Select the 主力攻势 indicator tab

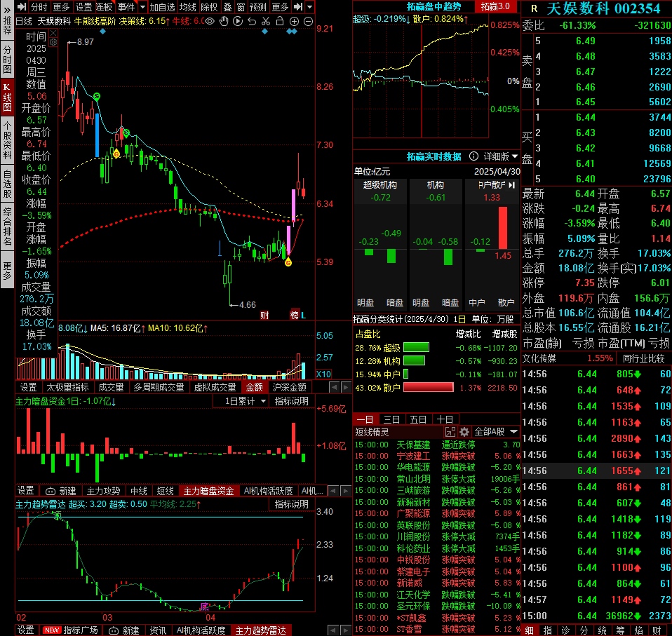tap(103, 491)
